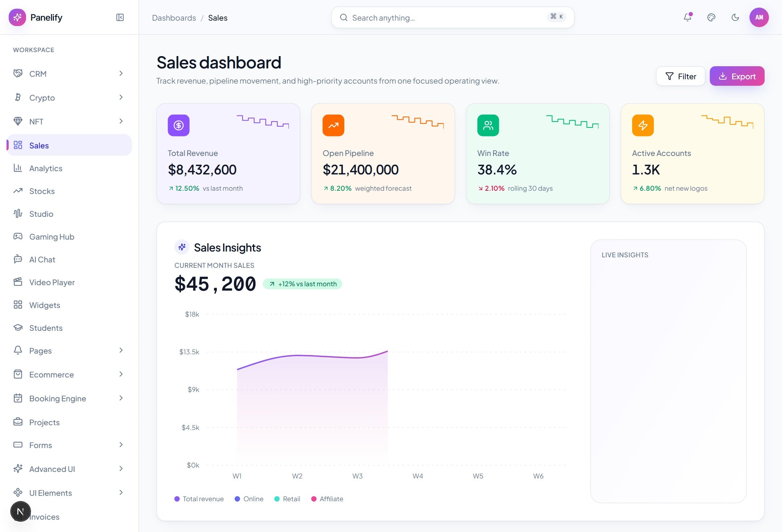This screenshot has height=532, width=782.
Task: Click the W4 axis label
Action: (x=418, y=476)
